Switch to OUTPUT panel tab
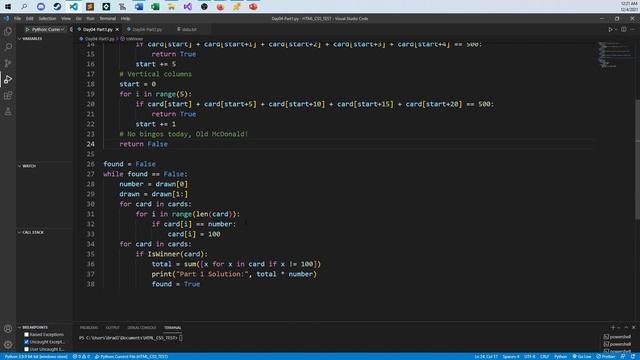 (x=113, y=327)
